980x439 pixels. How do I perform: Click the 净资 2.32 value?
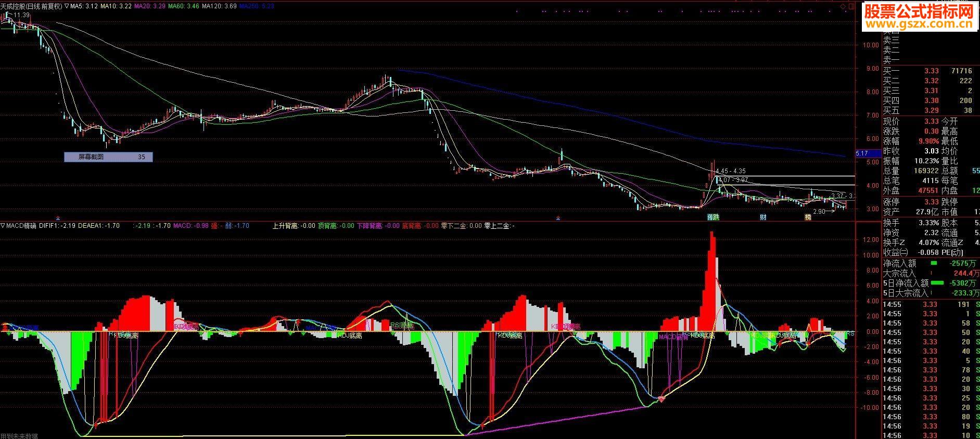(931, 233)
